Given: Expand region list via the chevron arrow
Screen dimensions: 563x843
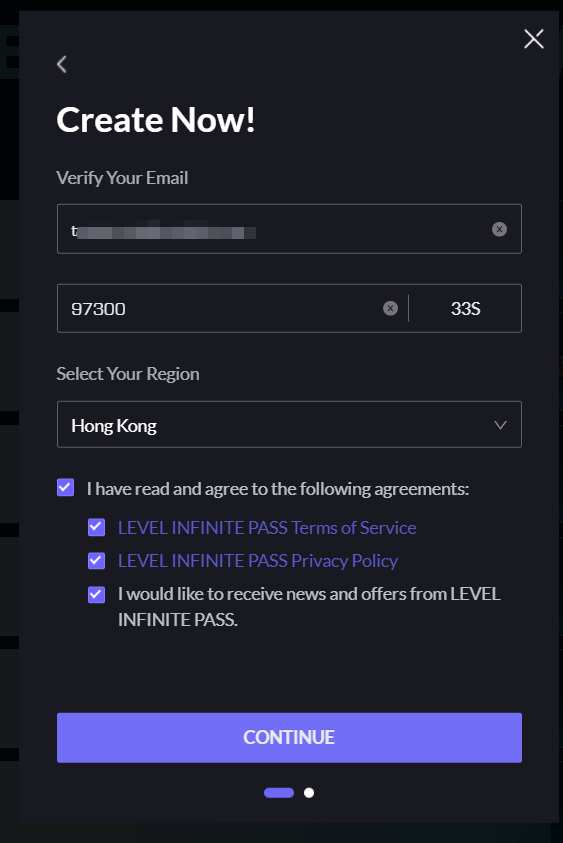Looking at the screenshot, I should 500,425.
